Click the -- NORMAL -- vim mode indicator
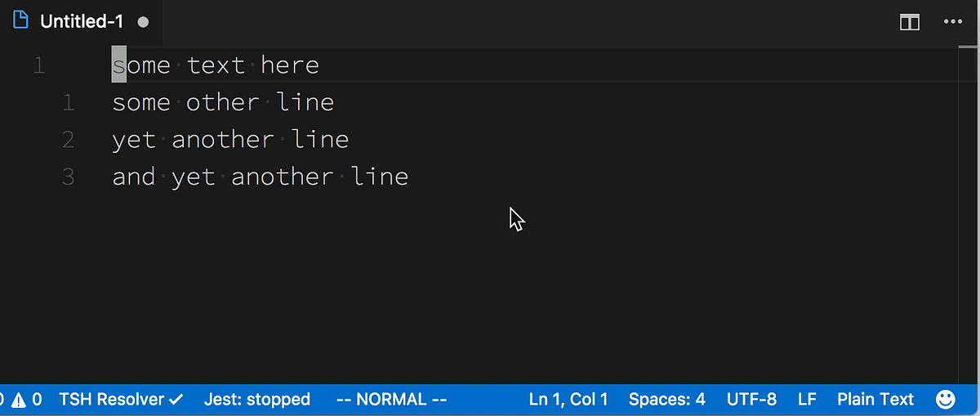 point(391,400)
